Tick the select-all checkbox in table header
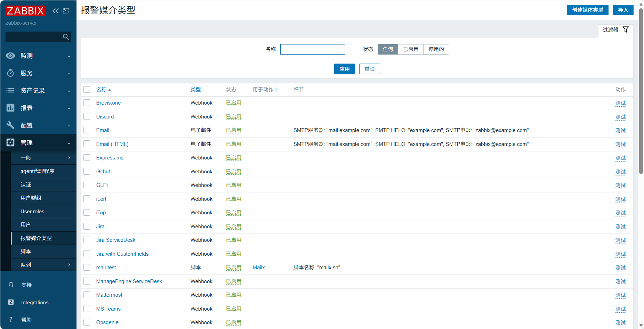Image resolution: width=644 pixels, height=329 pixels. (x=87, y=89)
